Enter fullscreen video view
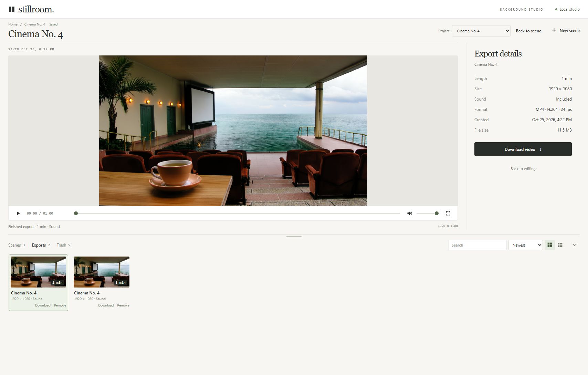The height and width of the screenshot is (375, 588). 448,213
